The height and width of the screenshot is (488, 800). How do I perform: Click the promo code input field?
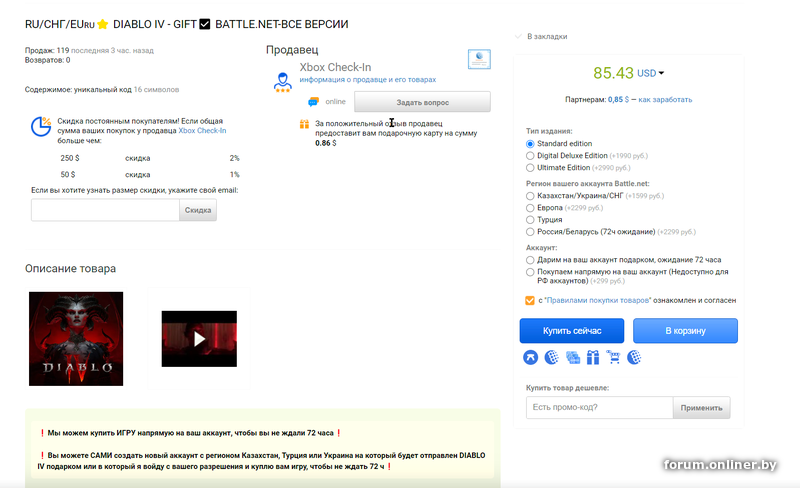pyautogui.click(x=598, y=408)
